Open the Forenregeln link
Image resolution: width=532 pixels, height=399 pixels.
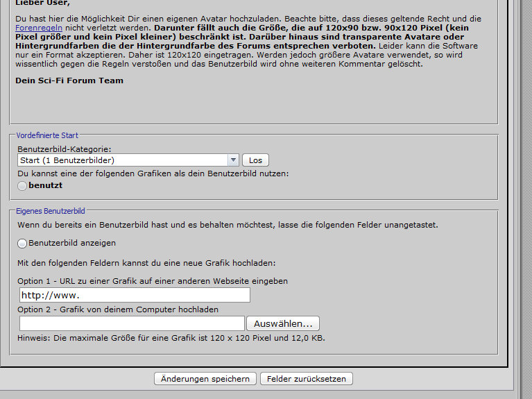[34, 28]
